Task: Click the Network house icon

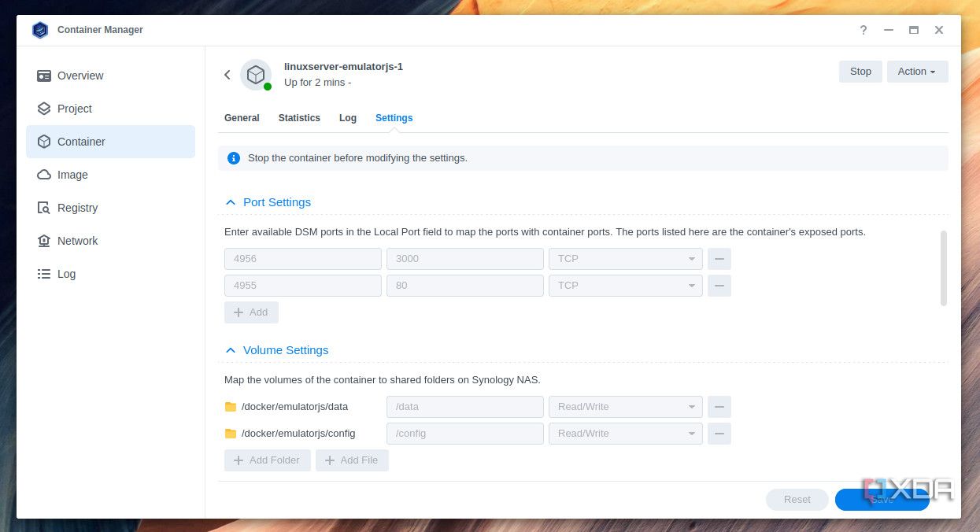Action: 44,241
